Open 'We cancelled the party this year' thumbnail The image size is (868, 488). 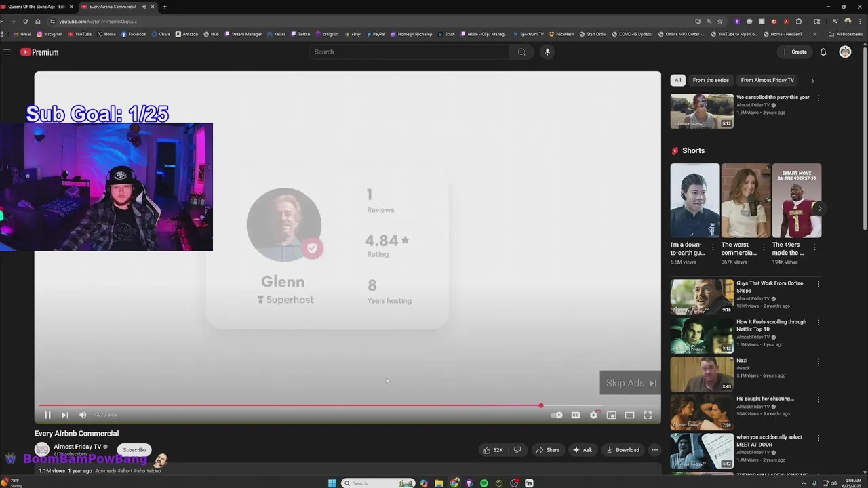pos(702,111)
